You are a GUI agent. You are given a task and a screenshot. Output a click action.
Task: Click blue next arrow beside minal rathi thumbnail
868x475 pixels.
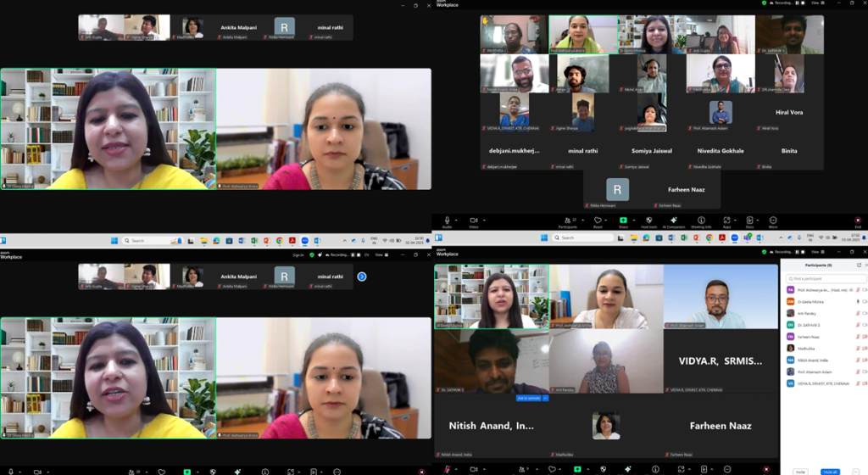pyautogui.click(x=362, y=277)
